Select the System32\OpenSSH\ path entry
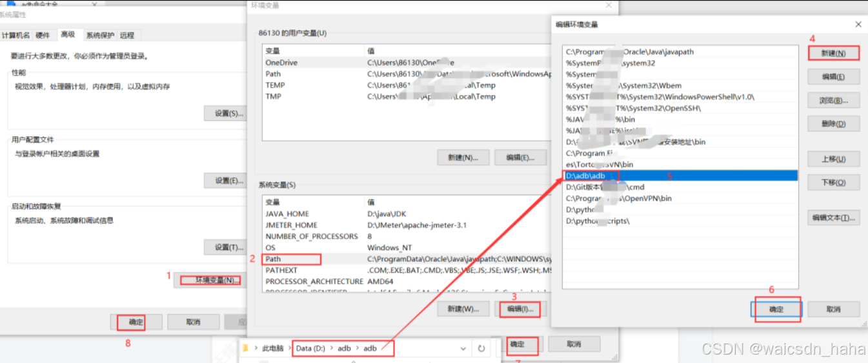The height and width of the screenshot is (363, 868). pos(680,108)
